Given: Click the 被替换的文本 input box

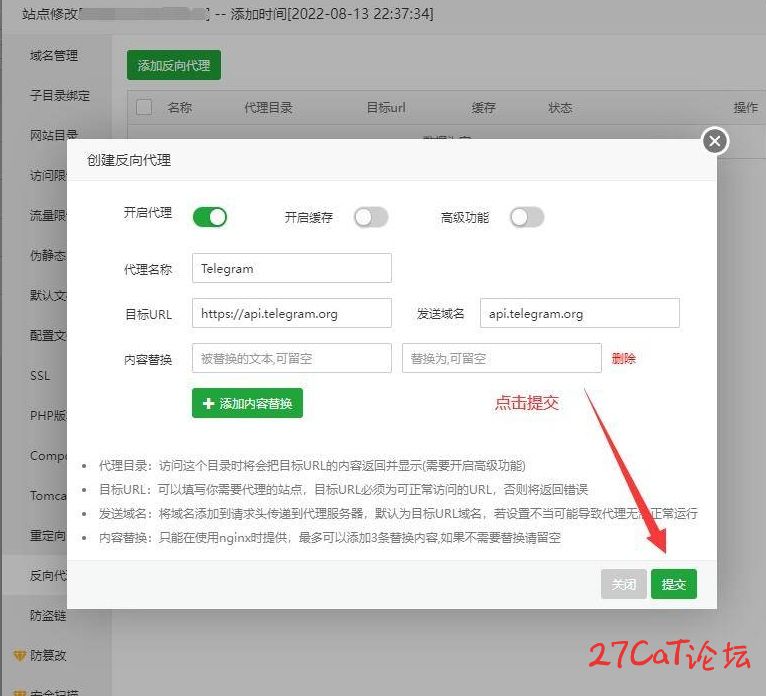Looking at the screenshot, I should pyautogui.click(x=292, y=358).
